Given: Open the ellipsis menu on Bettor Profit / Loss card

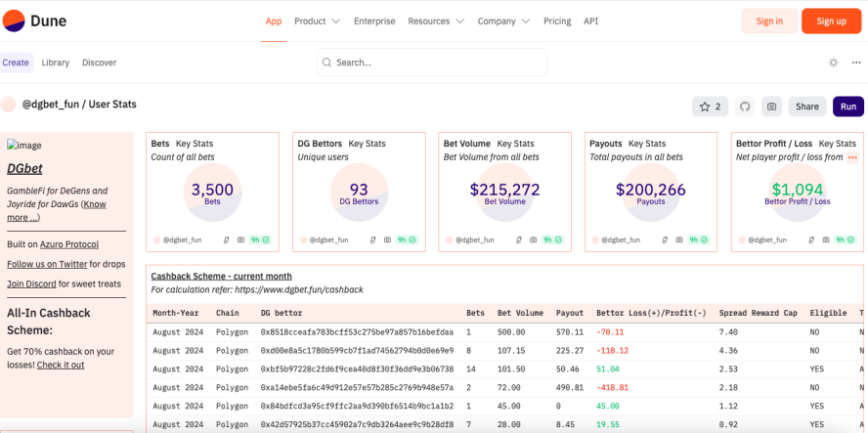Looking at the screenshot, I should pyautogui.click(x=853, y=157).
